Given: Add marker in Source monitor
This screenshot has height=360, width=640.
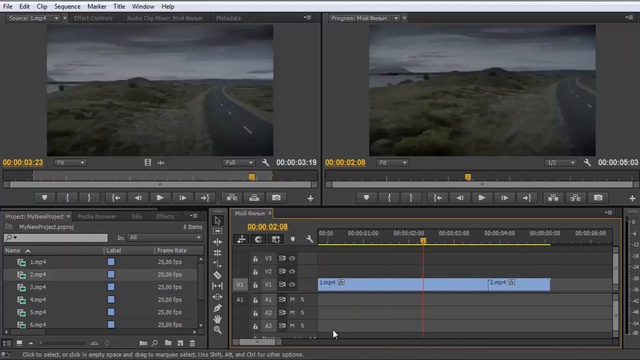Looking at the screenshot, I should 44,198.
